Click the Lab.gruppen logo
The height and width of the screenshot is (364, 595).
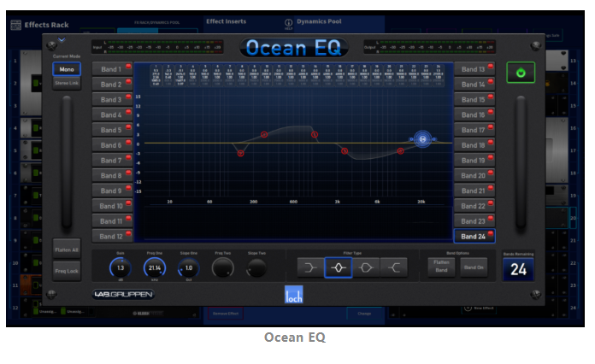(123, 295)
